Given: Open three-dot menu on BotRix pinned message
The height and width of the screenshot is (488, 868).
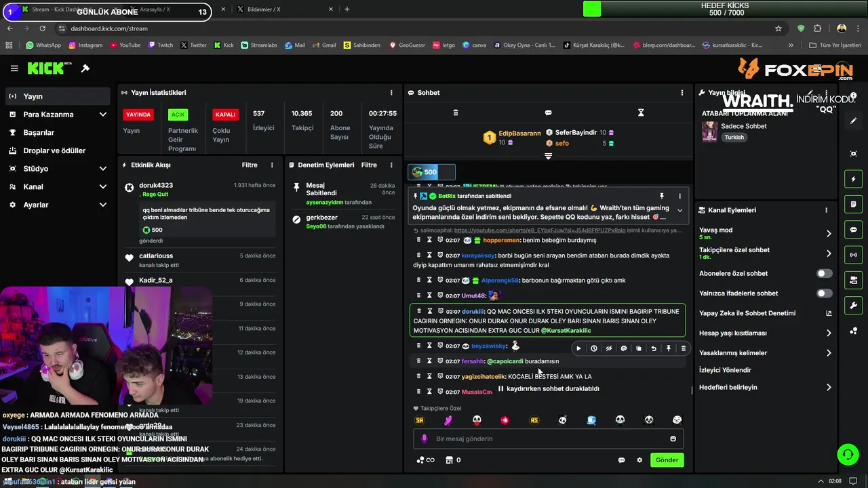Looking at the screenshot, I should click(x=679, y=196).
